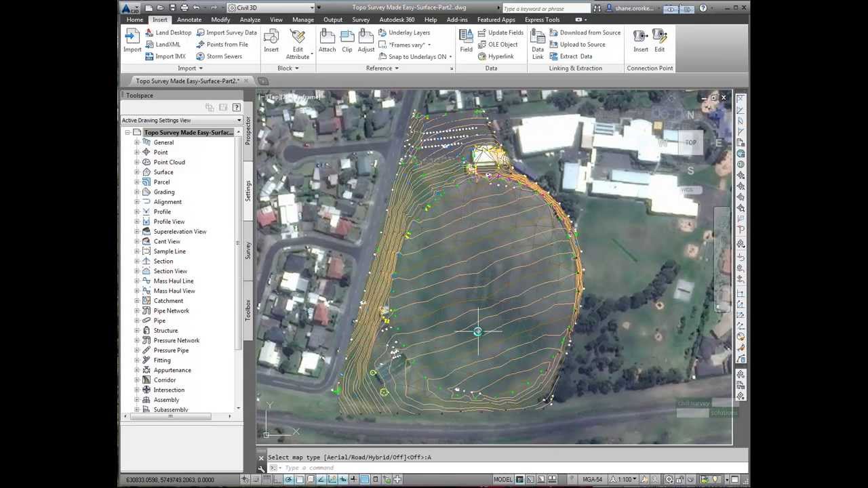Screen dimensions: 868x488
Task: Click Insert in the Connection Point panel
Action: pos(641,41)
